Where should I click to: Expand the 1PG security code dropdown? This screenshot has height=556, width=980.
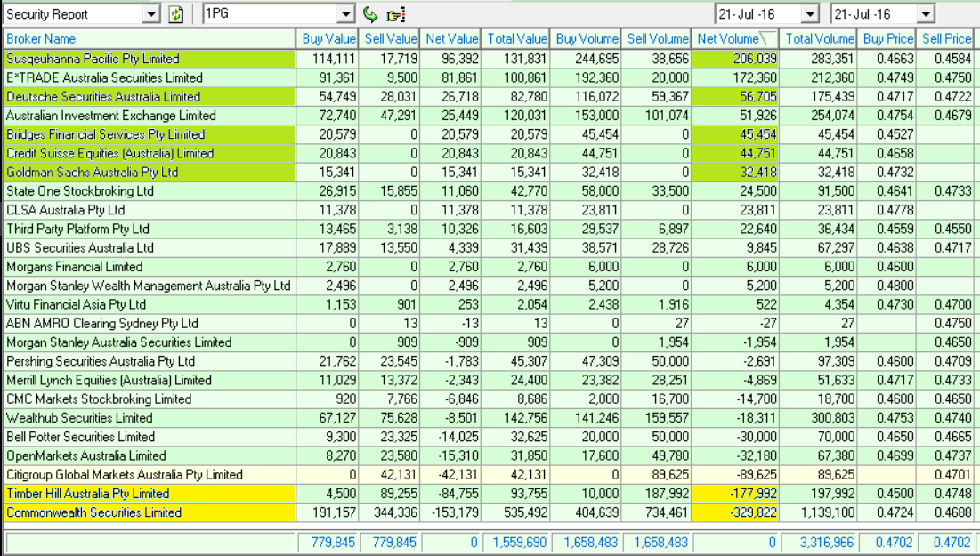tap(346, 14)
